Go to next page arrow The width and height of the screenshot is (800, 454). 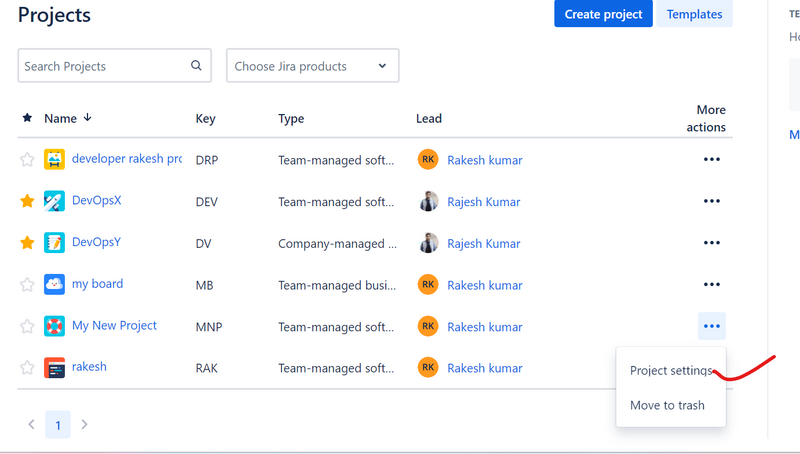click(85, 425)
